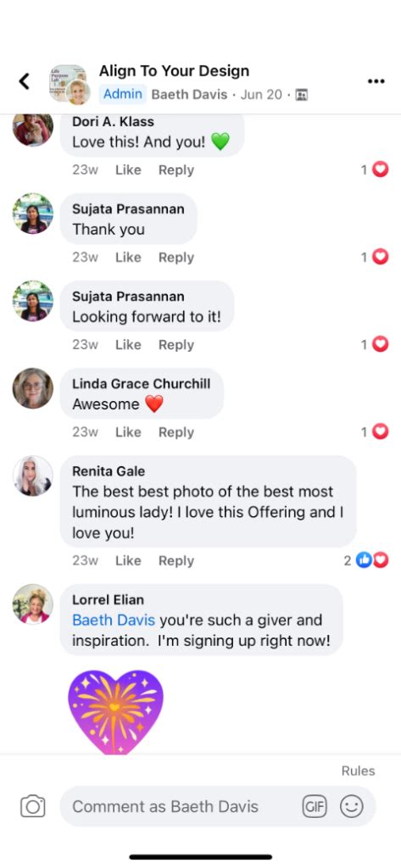View reactions on Renita Gale's comment
Viewport: 401px width, 868px height.
366,560
